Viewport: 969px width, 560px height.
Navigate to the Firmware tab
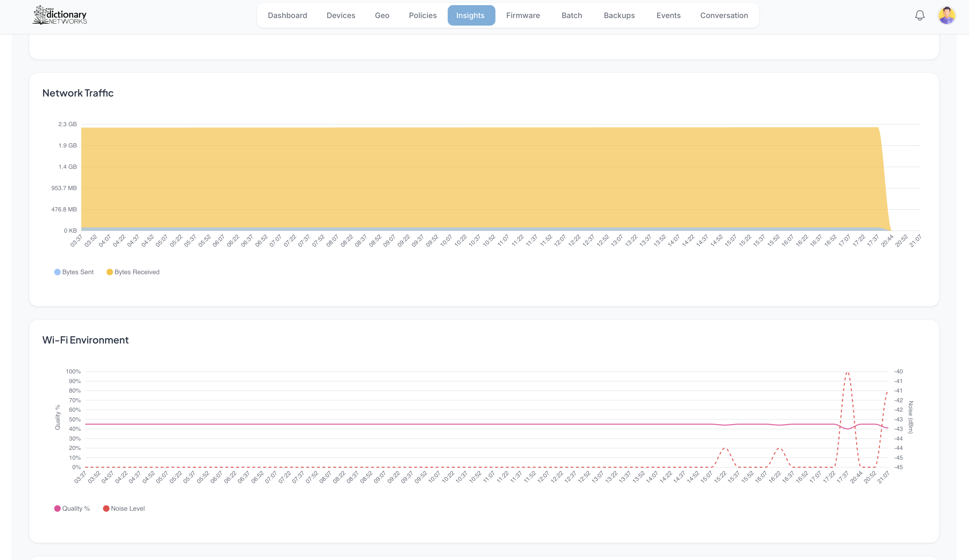click(x=523, y=15)
